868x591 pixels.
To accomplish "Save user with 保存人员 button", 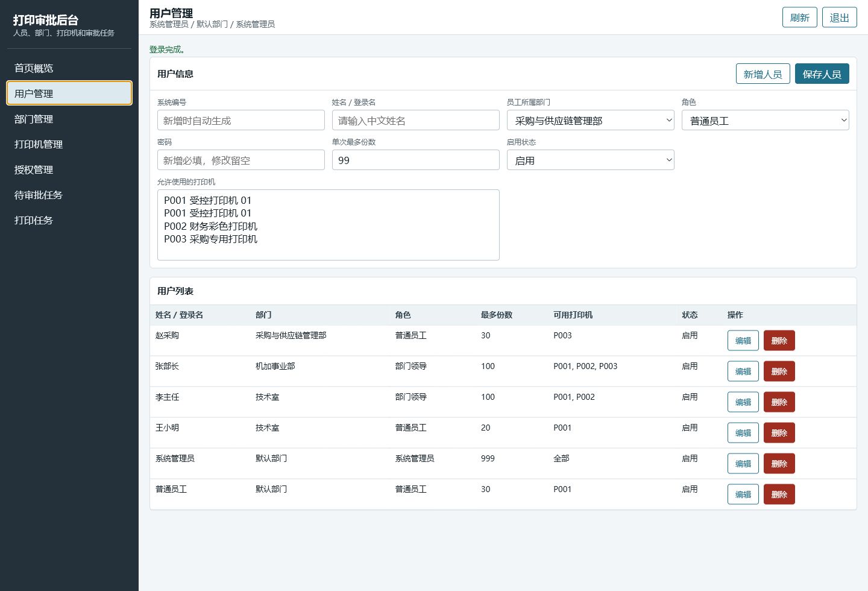I will (822, 74).
